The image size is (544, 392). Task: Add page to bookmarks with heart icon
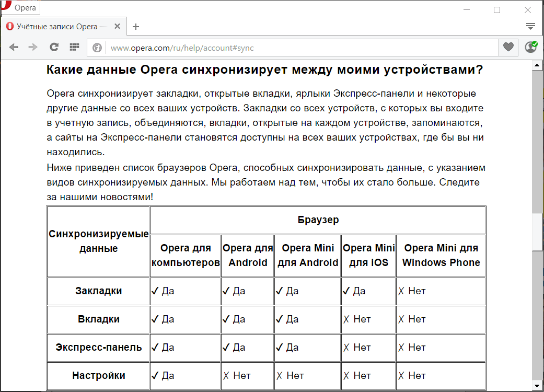click(508, 47)
